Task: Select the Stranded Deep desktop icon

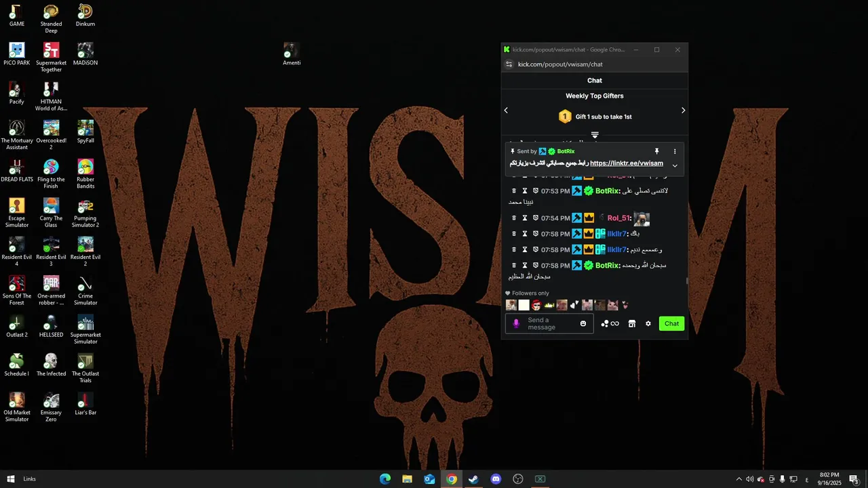Action: tap(51, 19)
